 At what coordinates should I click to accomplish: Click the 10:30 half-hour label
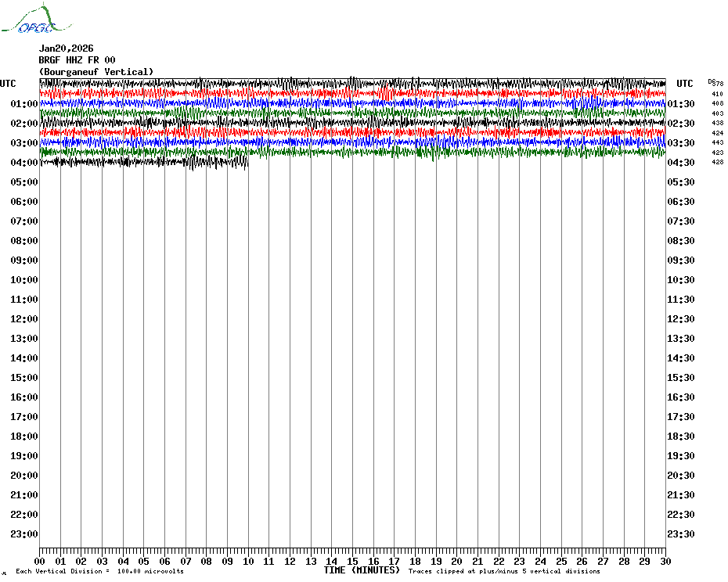pyautogui.click(x=681, y=279)
